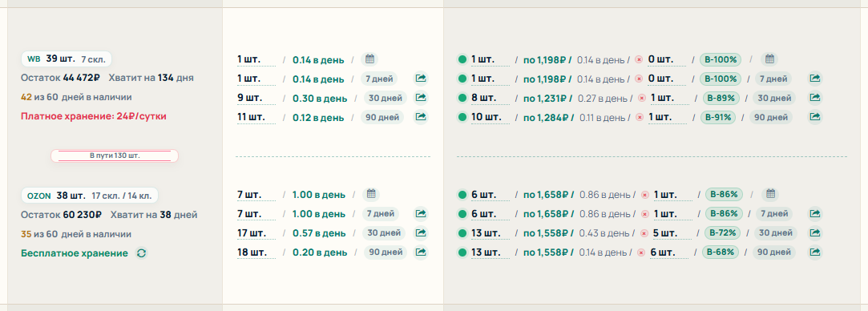Click share icon in 11 шт. 0.12 в день row
The height and width of the screenshot is (311, 868).
pyautogui.click(x=421, y=117)
